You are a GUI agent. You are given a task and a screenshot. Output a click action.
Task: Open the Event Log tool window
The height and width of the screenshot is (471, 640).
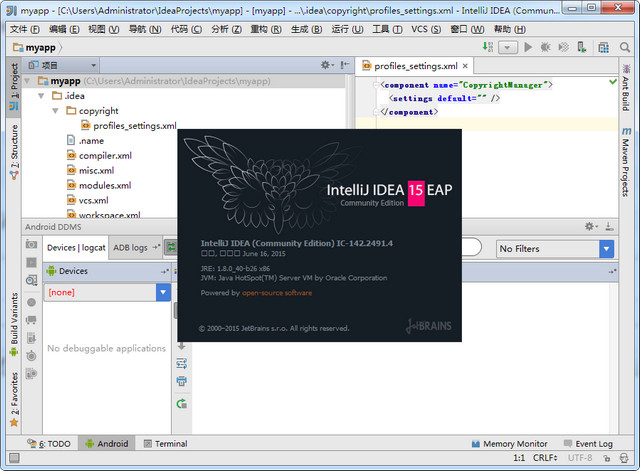click(x=588, y=444)
